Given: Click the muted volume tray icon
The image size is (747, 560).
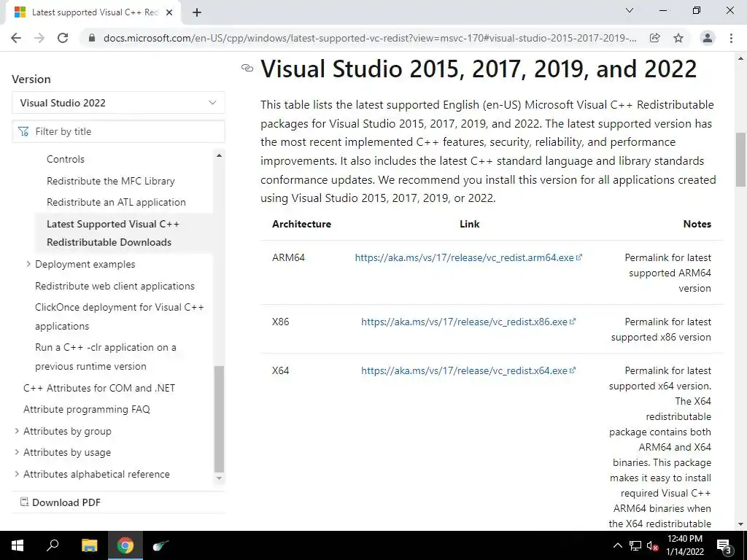Looking at the screenshot, I should point(652,545).
